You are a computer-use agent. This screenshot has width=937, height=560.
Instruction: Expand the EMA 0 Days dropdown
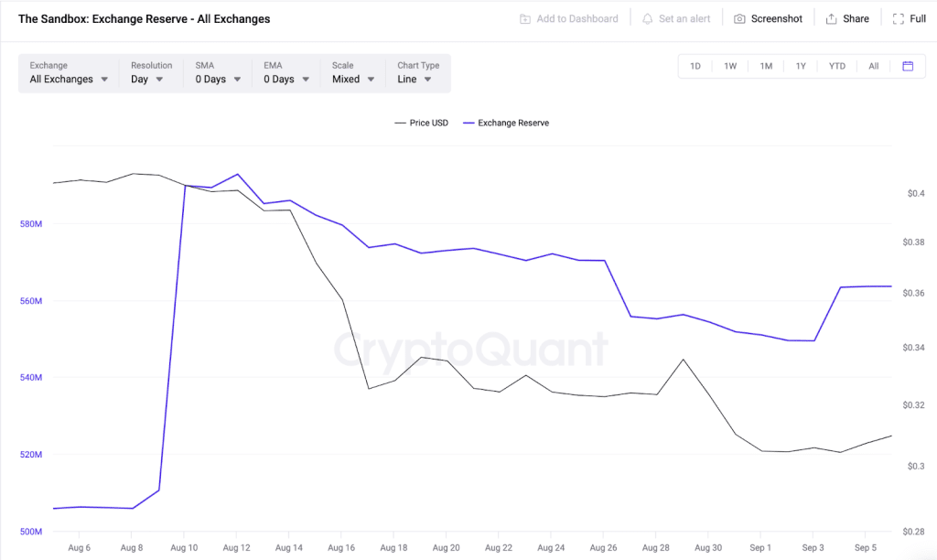click(x=286, y=73)
